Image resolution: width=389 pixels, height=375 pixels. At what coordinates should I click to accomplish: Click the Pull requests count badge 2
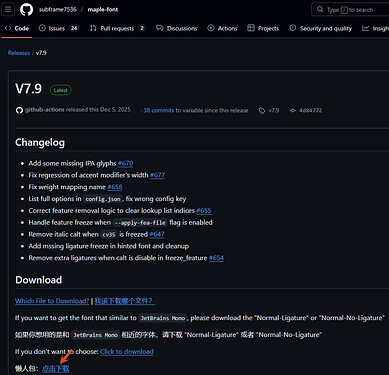(142, 28)
